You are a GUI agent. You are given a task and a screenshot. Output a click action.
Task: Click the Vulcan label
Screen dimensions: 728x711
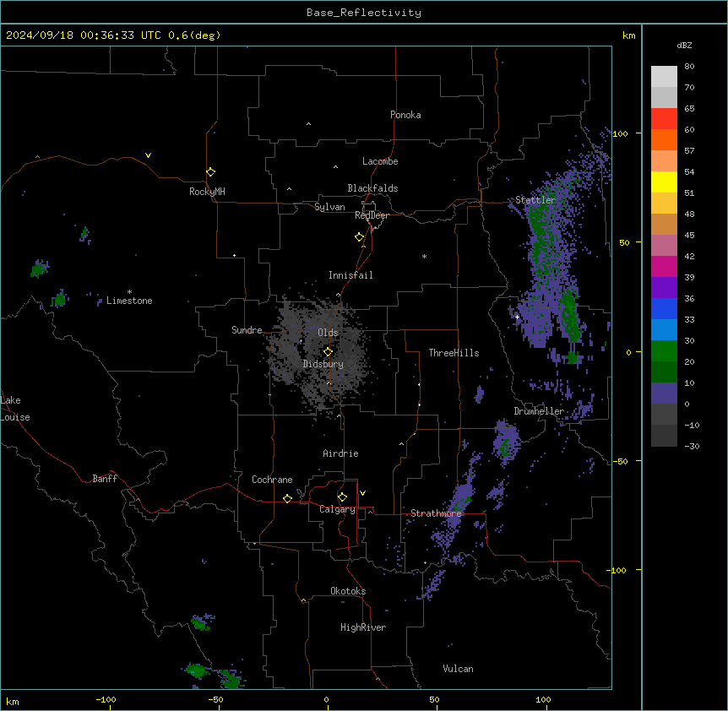458,669
